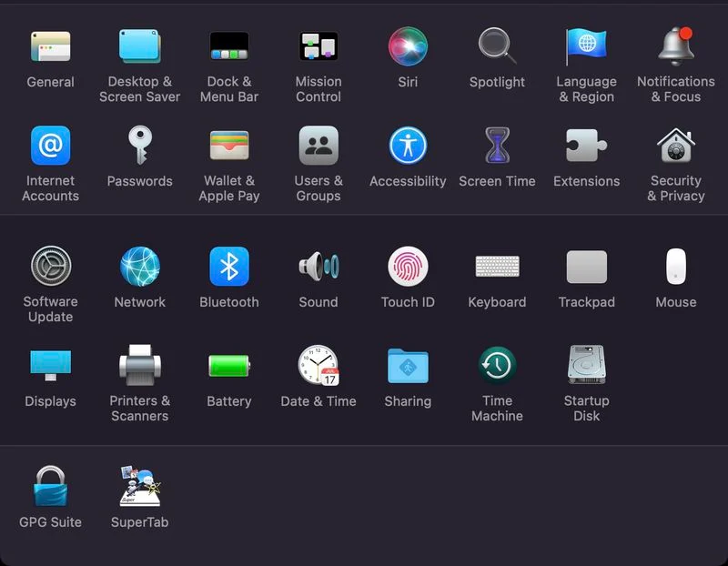This screenshot has height=566, width=728.
Task: Open Desktop & Screen Saver settings
Action: 140,46
